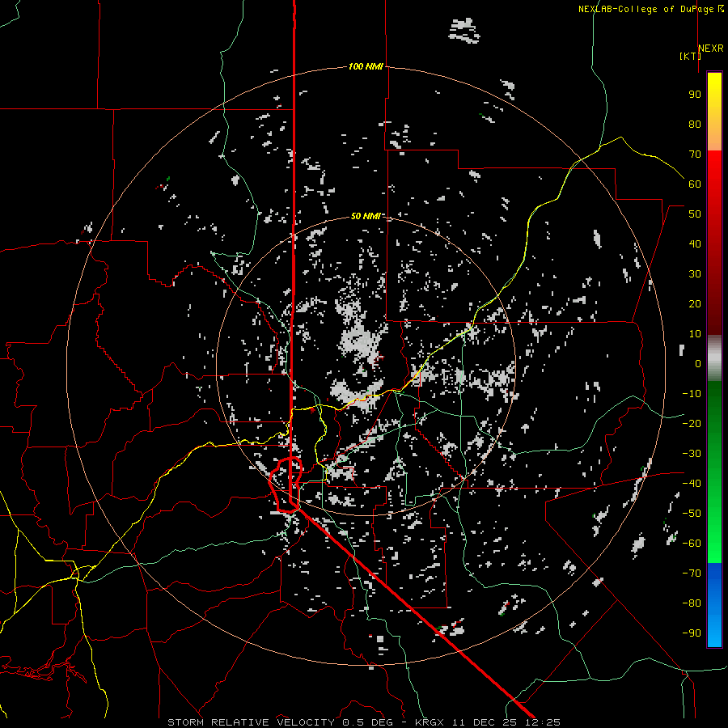Click the 90 value on the velocity scale
728x728 pixels.
695,95
